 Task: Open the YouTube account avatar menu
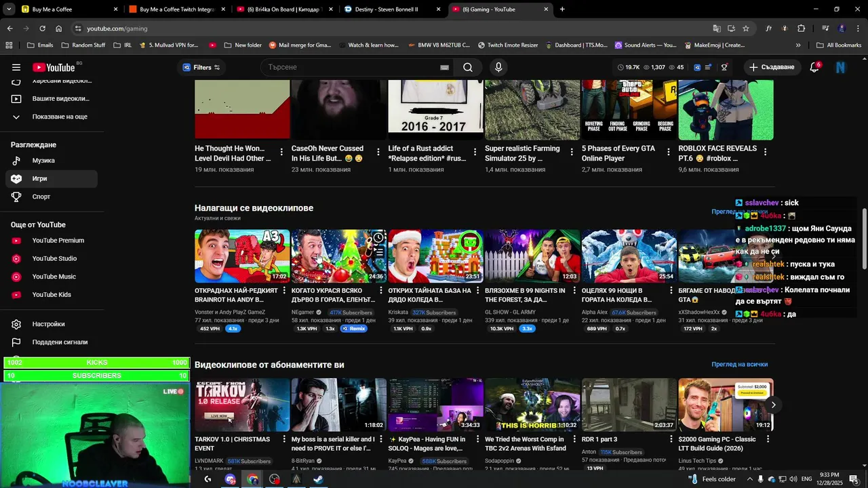pos(841,67)
